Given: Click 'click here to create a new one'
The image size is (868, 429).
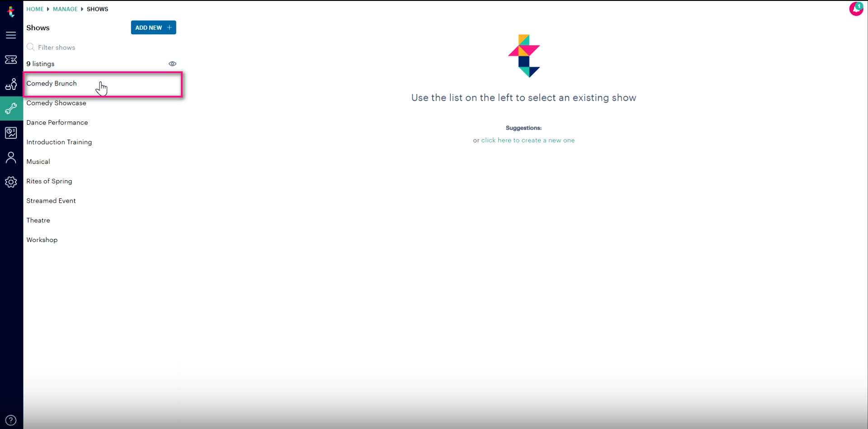Looking at the screenshot, I should [528, 140].
